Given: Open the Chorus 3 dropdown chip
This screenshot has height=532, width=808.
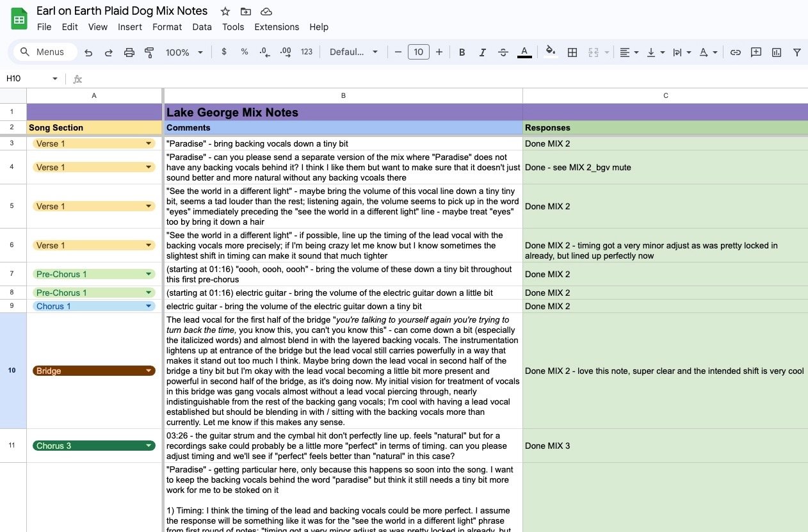Looking at the screenshot, I should pos(94,446).
